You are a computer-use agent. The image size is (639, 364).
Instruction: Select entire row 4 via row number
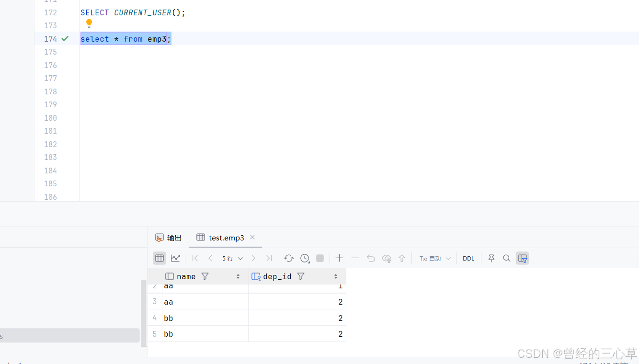click(155, 318)
